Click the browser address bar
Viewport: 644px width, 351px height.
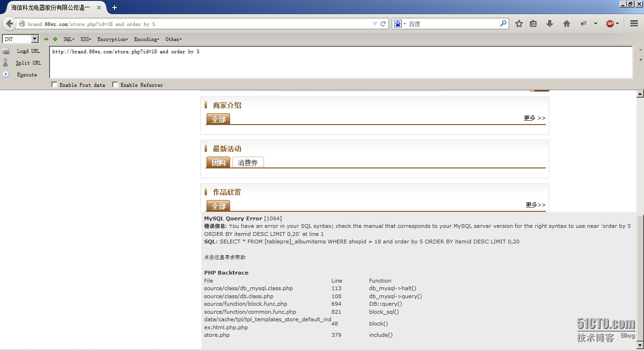tap(198, 24)
